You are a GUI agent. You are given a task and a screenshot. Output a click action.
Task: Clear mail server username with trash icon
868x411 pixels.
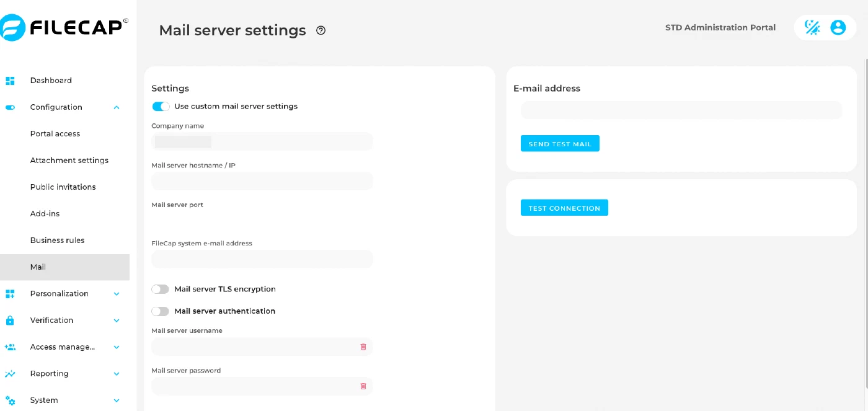pyautogui.click(x=363, y=347)
